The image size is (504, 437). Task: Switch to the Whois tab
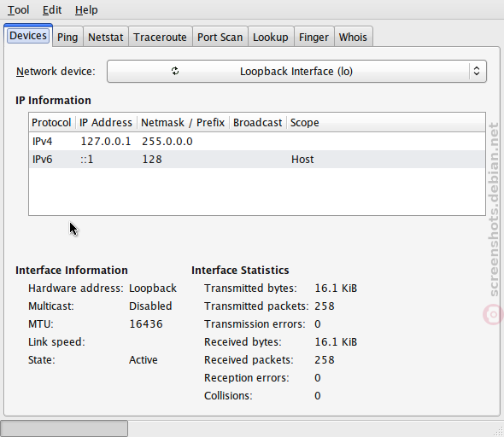353,37
